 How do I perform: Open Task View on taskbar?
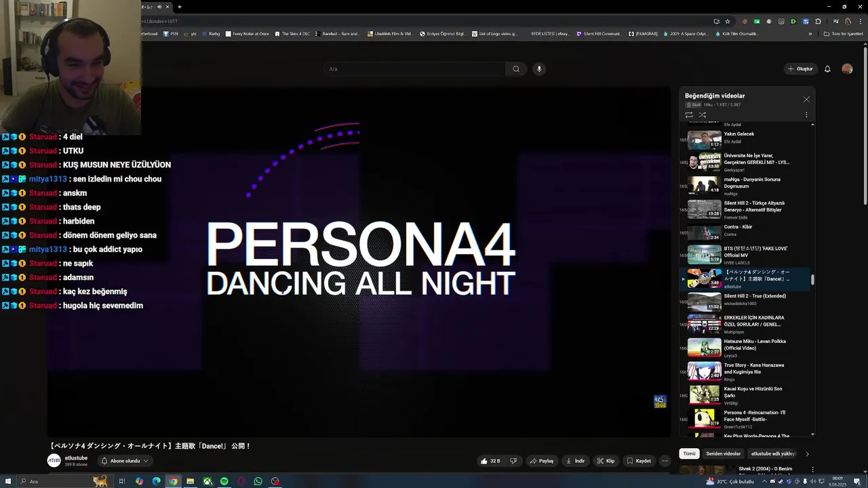click(122, 481)
